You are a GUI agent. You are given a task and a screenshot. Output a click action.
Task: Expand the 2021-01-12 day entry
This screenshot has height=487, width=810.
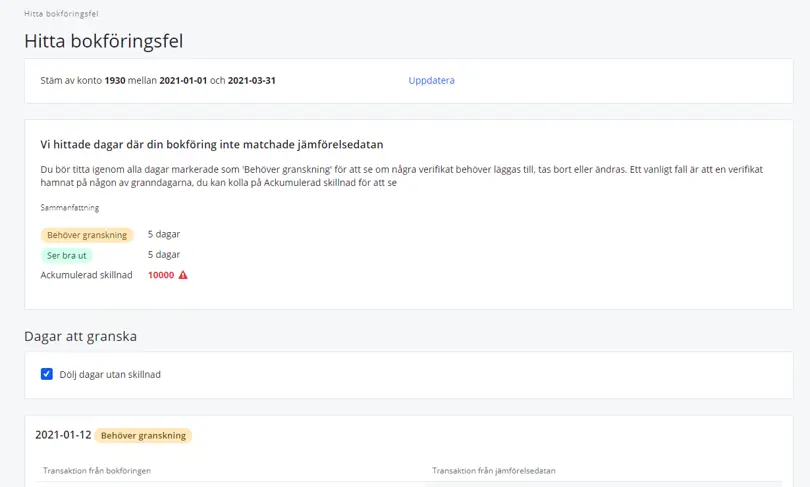pos(62,435)
